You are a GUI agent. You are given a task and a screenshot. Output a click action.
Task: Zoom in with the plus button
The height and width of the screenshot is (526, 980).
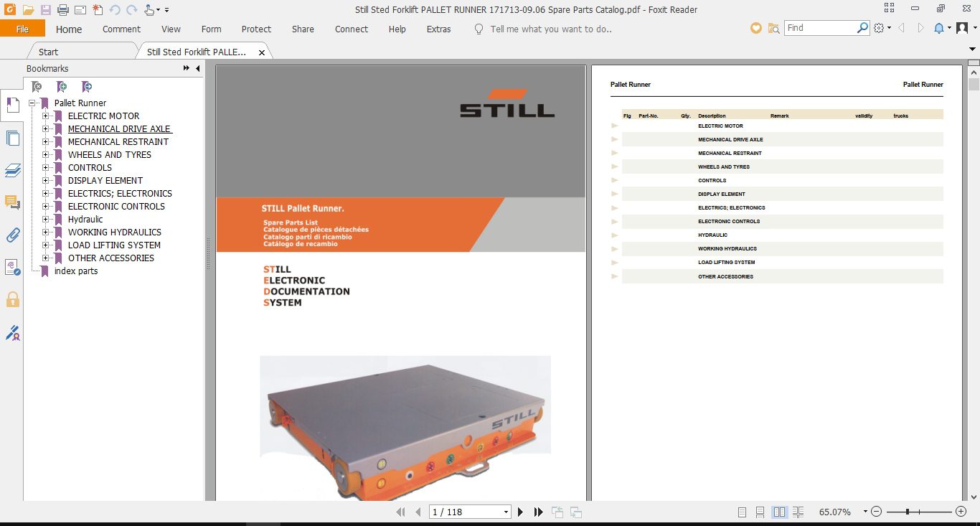click(x=961, y=512)
